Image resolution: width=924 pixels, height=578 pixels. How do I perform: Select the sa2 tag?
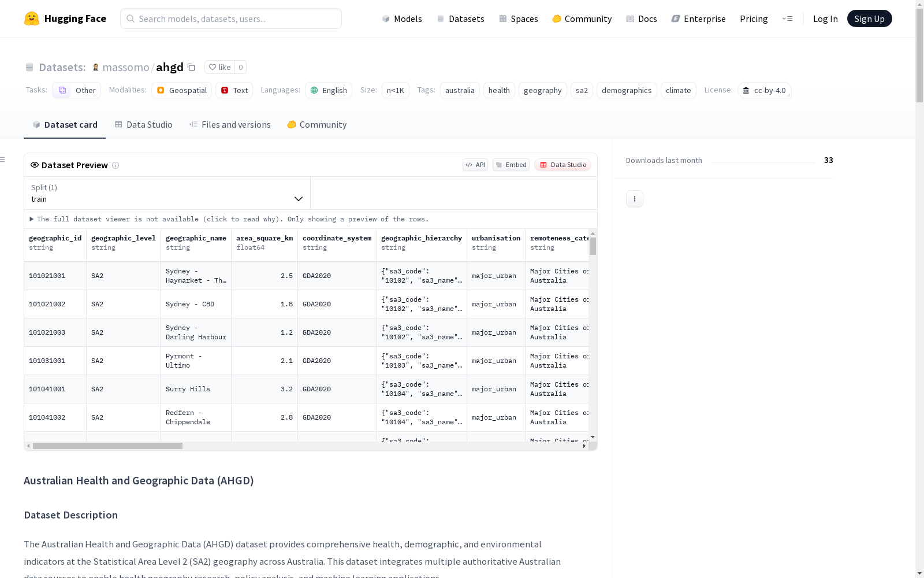click(x=582, y=90)
